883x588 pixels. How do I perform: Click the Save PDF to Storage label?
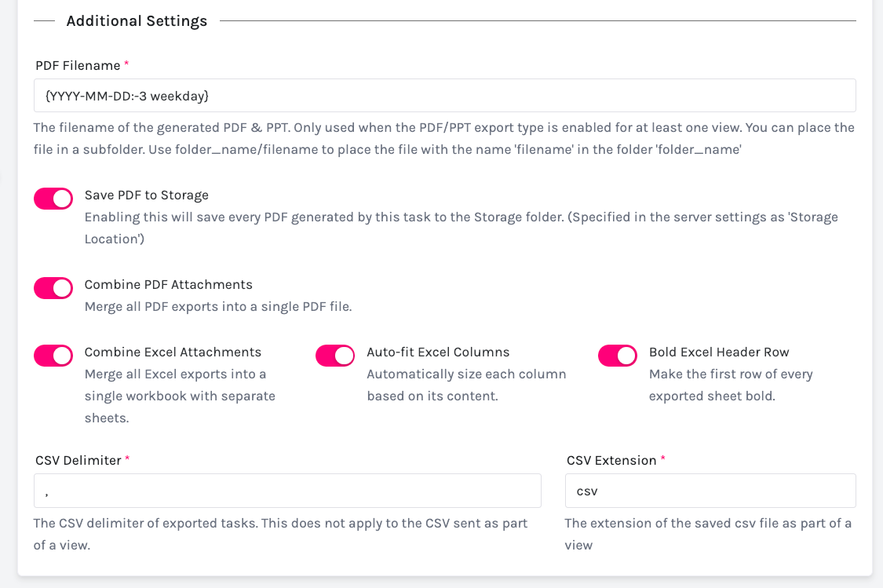(x=146, y=195)
